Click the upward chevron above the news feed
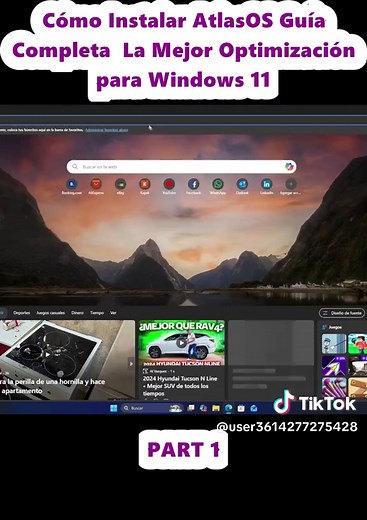The width and height of the screenshot is (367, 520). tap(188, 303)
